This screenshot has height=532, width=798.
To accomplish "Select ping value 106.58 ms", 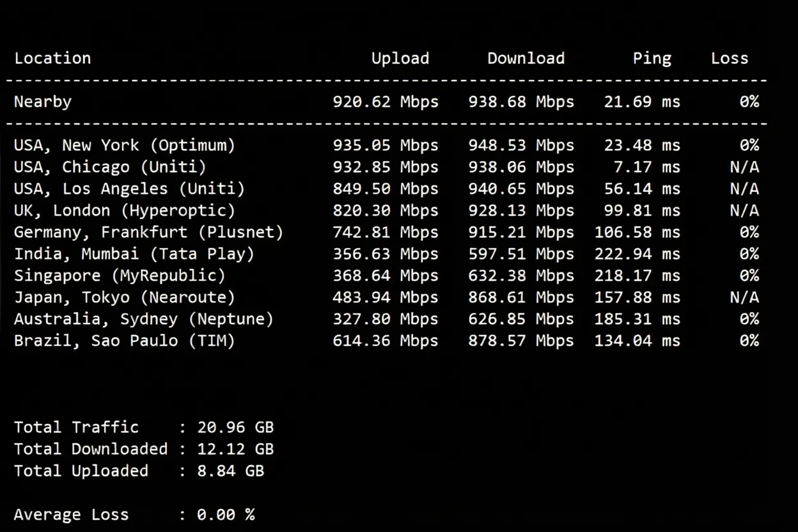I will point(638,232).
